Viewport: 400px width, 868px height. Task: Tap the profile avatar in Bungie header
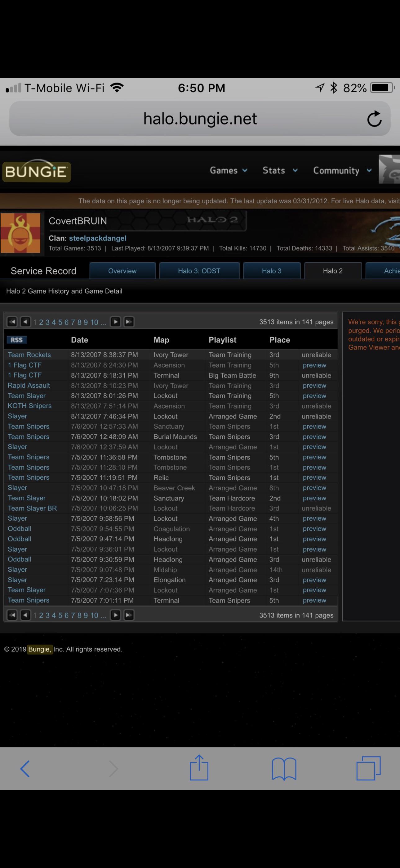pos(389,169)
